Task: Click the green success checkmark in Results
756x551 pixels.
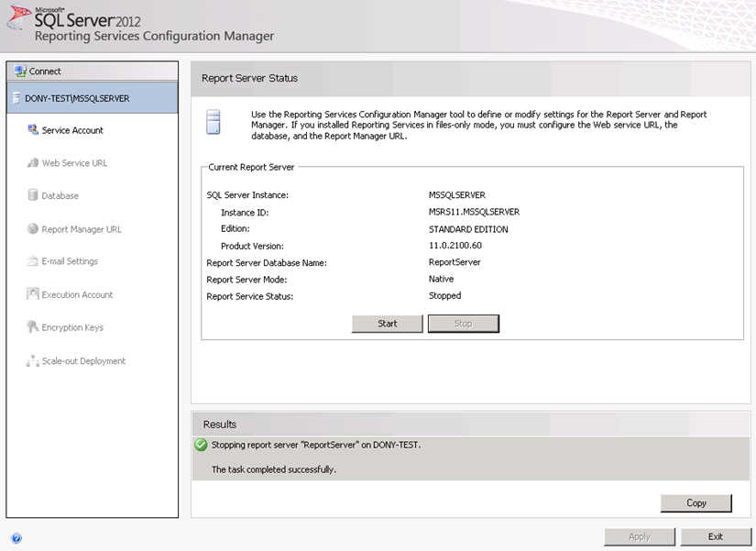Action: click(201, 445)
